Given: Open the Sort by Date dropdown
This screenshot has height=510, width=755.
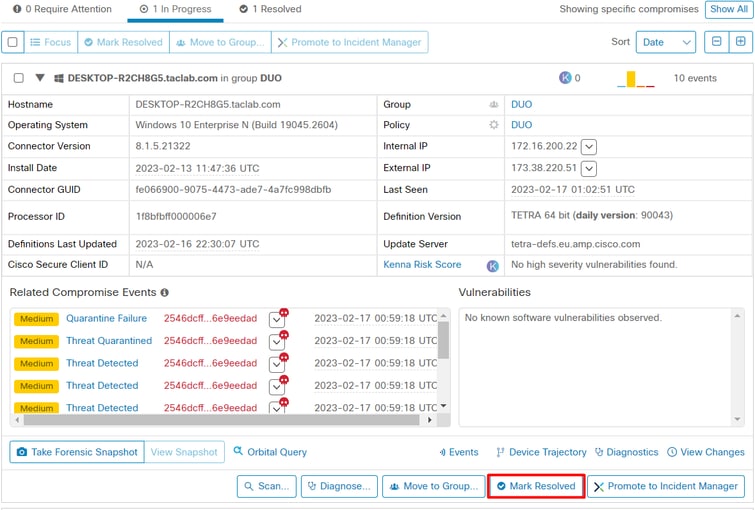Looking at the screenshot, I should click(665, 42).
